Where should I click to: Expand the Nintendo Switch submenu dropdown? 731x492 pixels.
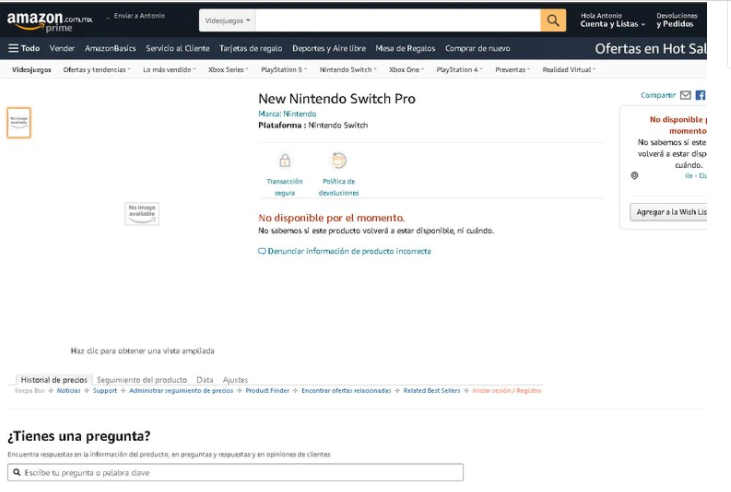click(x=346, y=70)
